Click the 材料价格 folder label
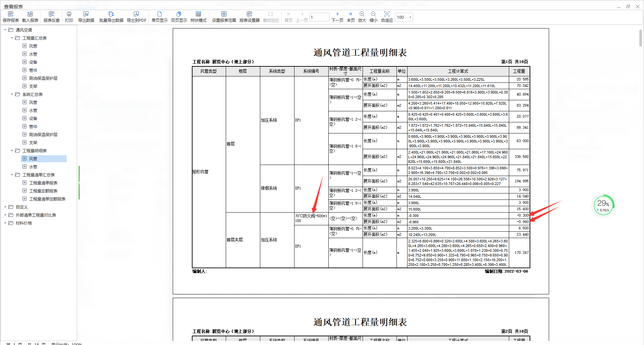The height and width of the screenshot is (345, 644). tap(24, 223)
